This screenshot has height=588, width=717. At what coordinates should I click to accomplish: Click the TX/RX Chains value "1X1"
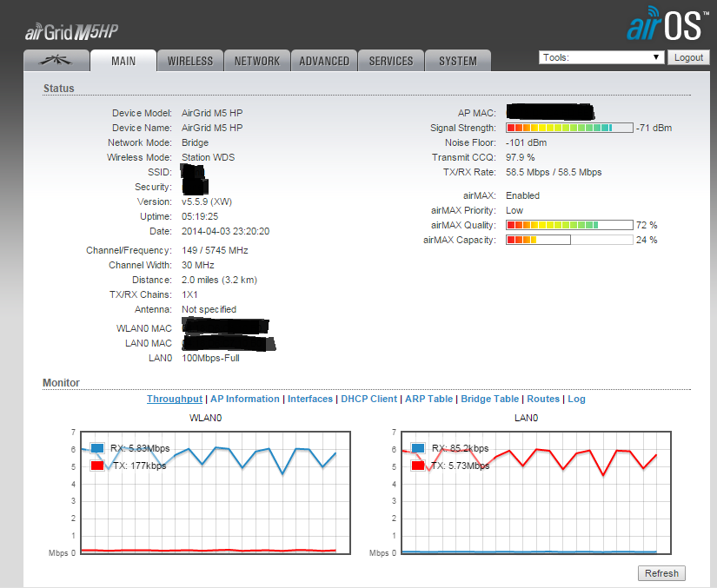(189, 294)
